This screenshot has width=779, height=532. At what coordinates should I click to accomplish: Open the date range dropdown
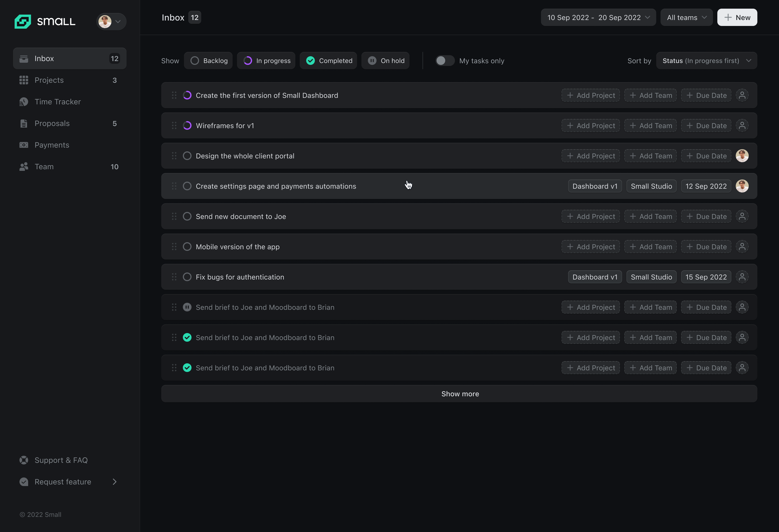click(598, 17)
